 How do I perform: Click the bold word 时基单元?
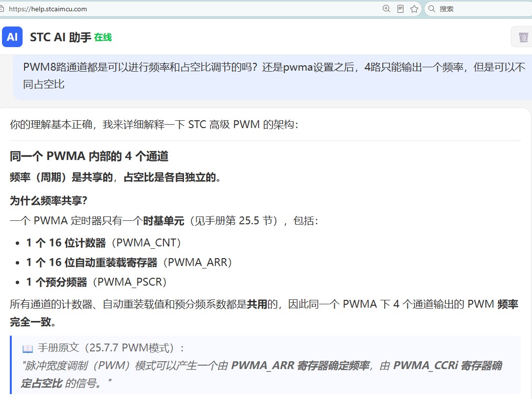click(x=163, y=221)
